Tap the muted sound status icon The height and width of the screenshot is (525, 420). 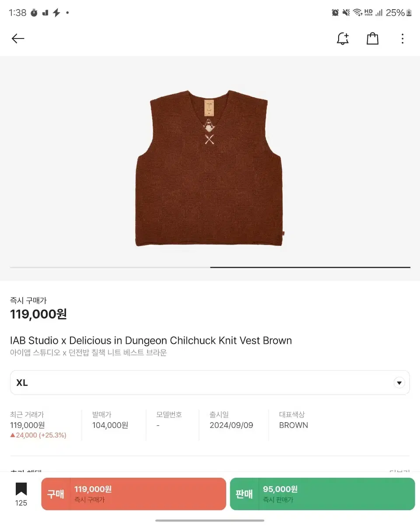click(346, 13)
